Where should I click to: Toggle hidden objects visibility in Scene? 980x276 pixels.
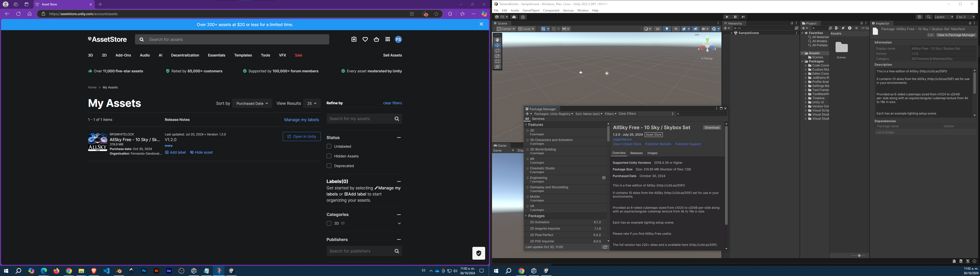696,29
